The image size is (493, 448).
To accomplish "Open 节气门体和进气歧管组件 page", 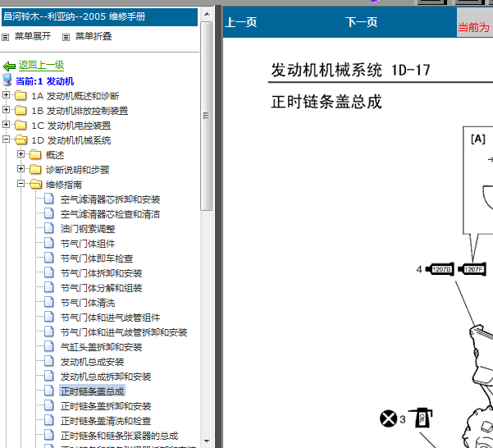I will (111, 318).
